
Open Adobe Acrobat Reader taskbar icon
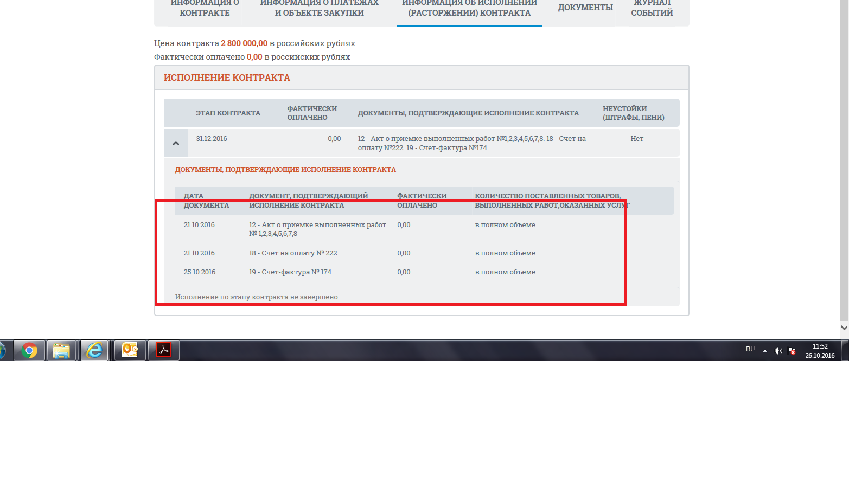[164, 350]
